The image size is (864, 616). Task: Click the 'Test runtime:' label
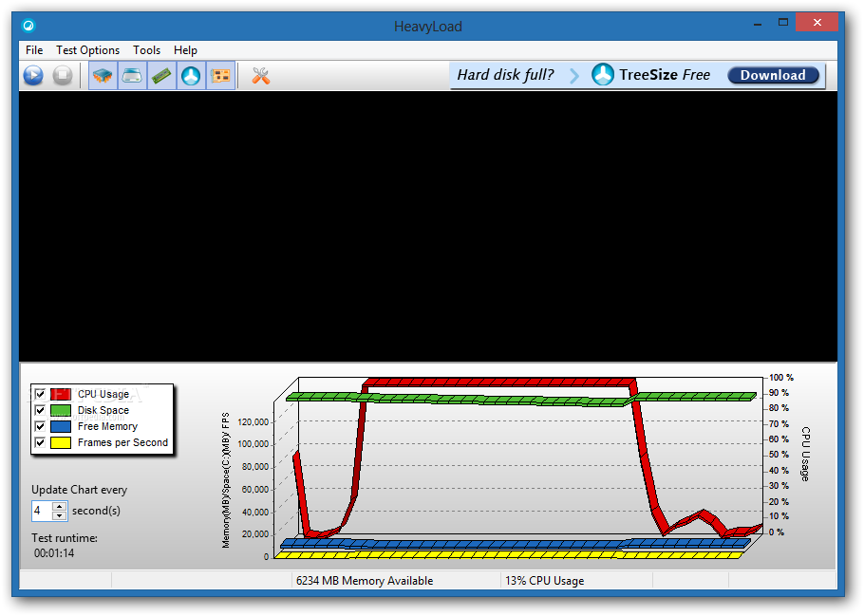pyautogui.click(x=65, y=538)
